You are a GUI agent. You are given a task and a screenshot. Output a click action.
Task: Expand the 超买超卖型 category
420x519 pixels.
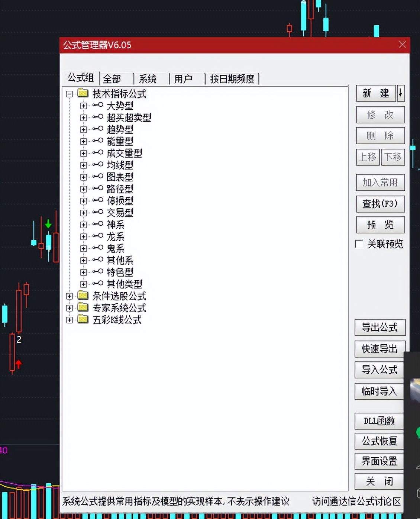coord(83,117)
